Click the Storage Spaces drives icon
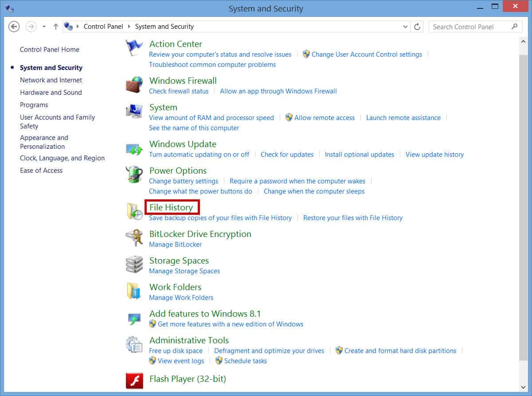532x396 pixels. (134, 264)
